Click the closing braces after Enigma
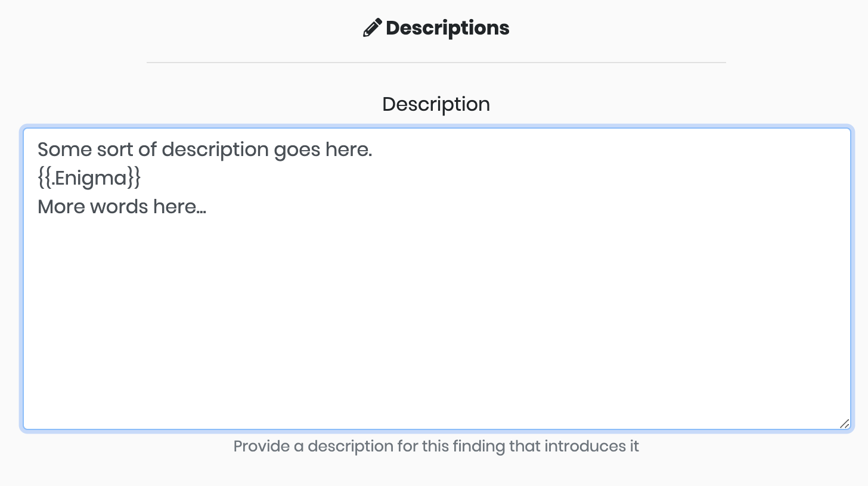Image resolution: width=868 pixels, height=486 pixels. coord(134,178)
